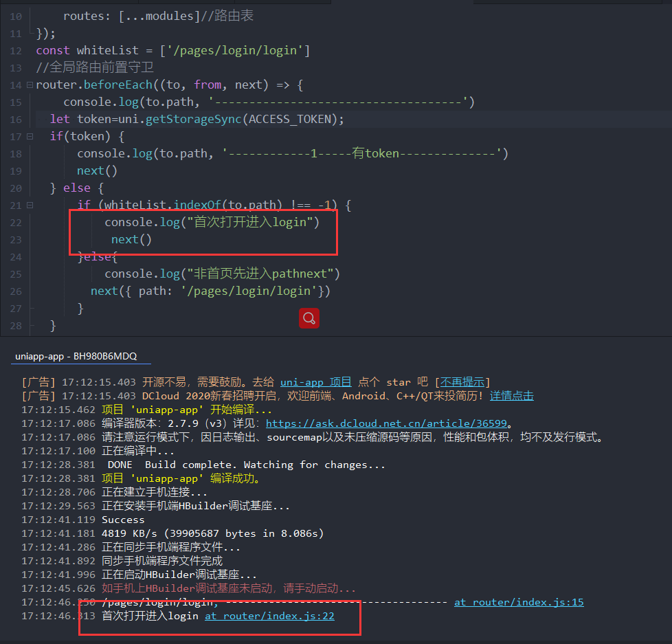Open the 详情点击 recruitment link
This screenshot has width=672, height=644.
click(x=511, y=396)
